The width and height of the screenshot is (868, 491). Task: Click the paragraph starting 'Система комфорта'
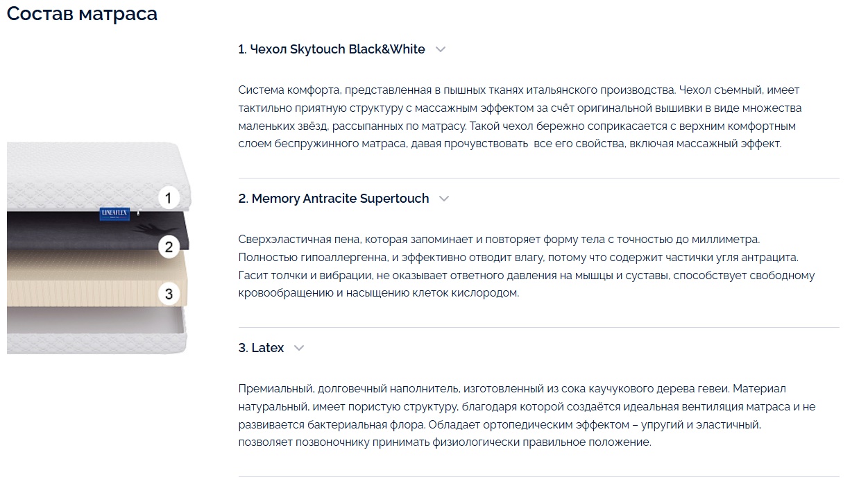pyautogui.click(x=520, y=117)
